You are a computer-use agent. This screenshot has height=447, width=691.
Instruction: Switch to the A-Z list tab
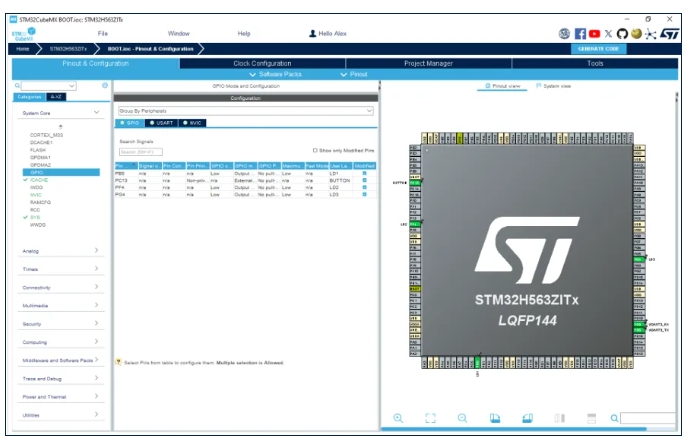56,97
